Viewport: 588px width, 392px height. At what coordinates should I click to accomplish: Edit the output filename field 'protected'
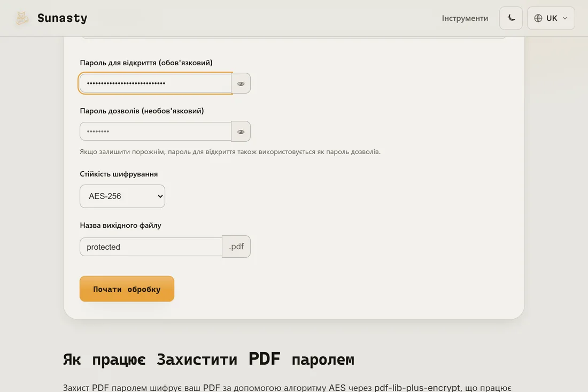pyautogui.click(x=151, y=247)
